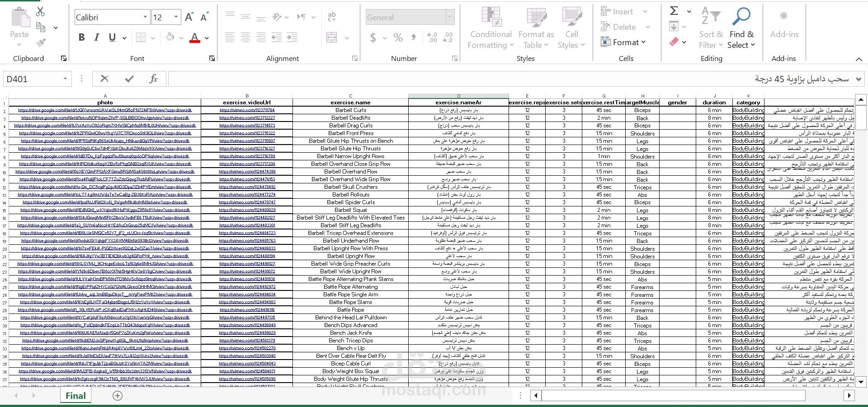
Task: Click the Merge & Center icon
Action: 332,37
